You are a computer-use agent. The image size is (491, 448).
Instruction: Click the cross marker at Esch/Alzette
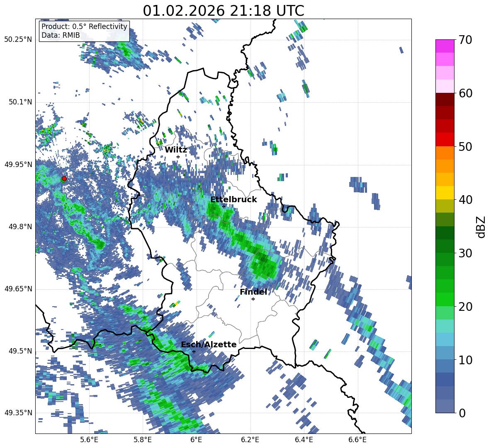coord(194,351)
